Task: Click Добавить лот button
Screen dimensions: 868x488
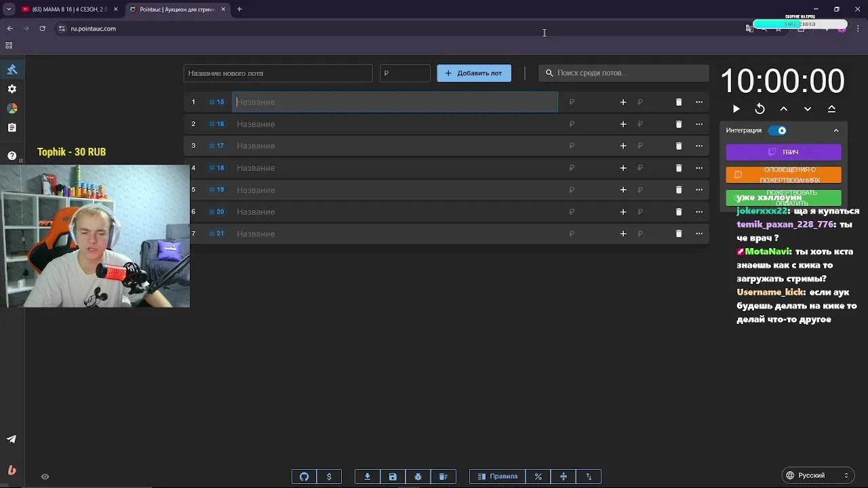Action: click(x=474, y=73)
